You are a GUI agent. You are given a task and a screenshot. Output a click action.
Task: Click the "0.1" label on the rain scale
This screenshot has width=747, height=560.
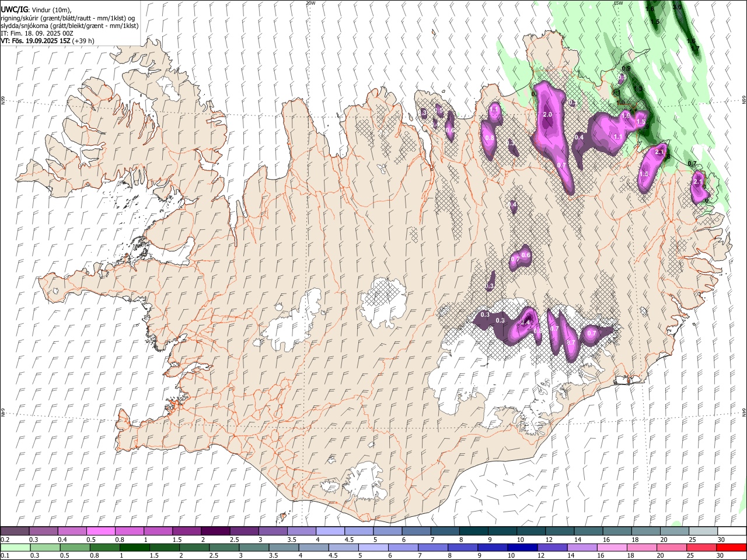pyautogui.click(x=4, y=556)
